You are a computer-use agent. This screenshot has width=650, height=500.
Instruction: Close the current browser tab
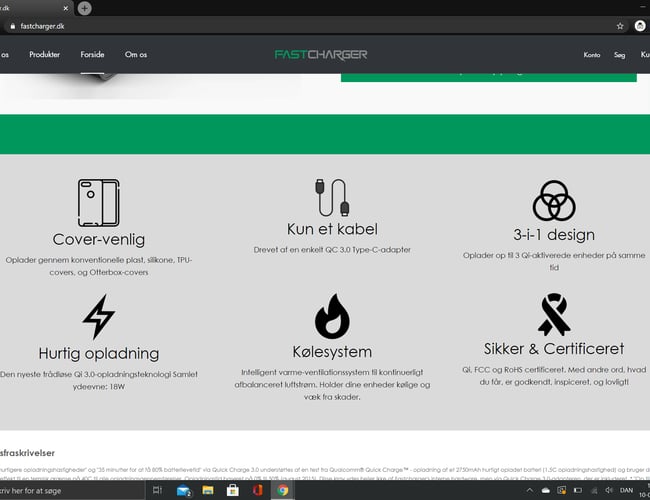[x=65, y=8]
